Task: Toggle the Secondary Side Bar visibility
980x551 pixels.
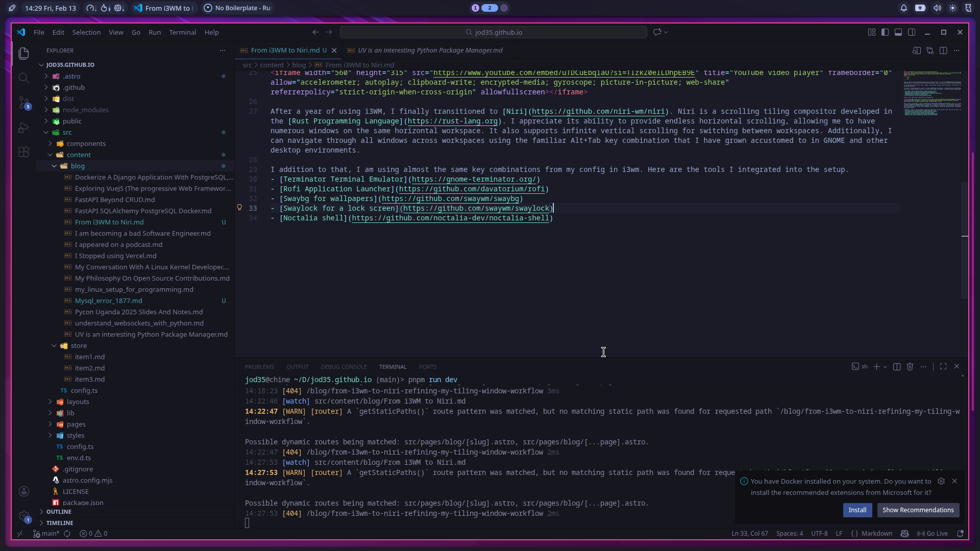Action: pyautogui.click(x=912, y=32)
